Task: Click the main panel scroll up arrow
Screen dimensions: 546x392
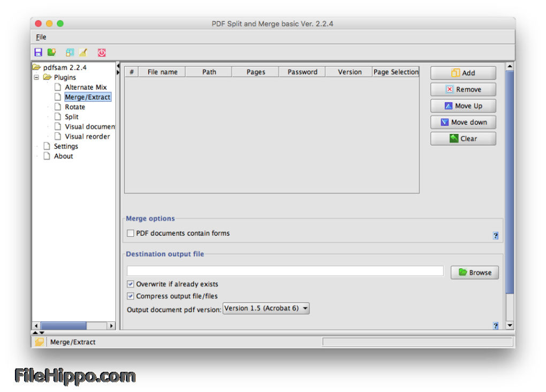Action: click(x=510, y=66)
